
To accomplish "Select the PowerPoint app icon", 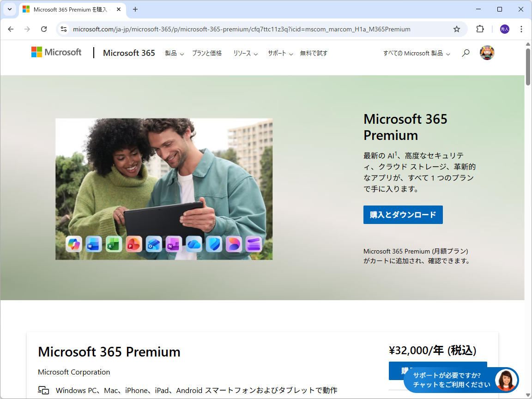I will [133, 244].
